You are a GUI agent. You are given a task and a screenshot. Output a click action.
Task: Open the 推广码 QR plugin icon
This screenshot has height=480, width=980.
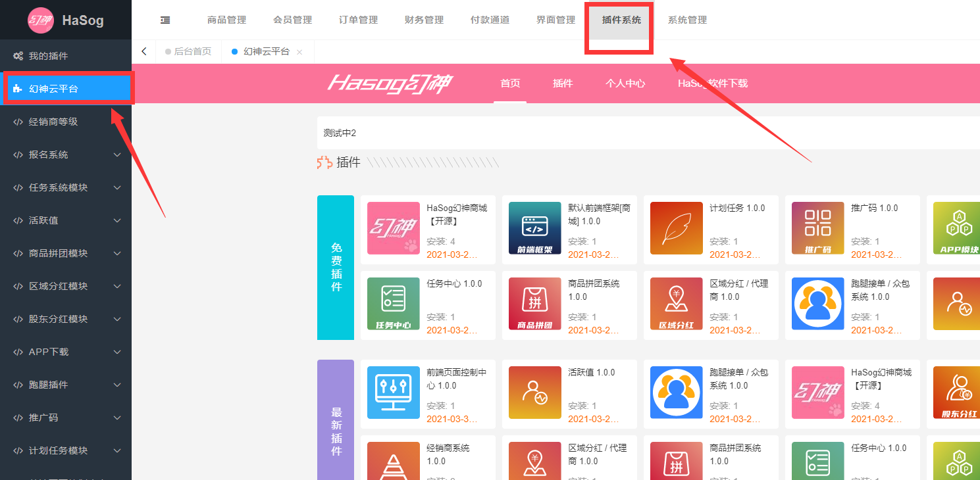[x=818, y=228]
